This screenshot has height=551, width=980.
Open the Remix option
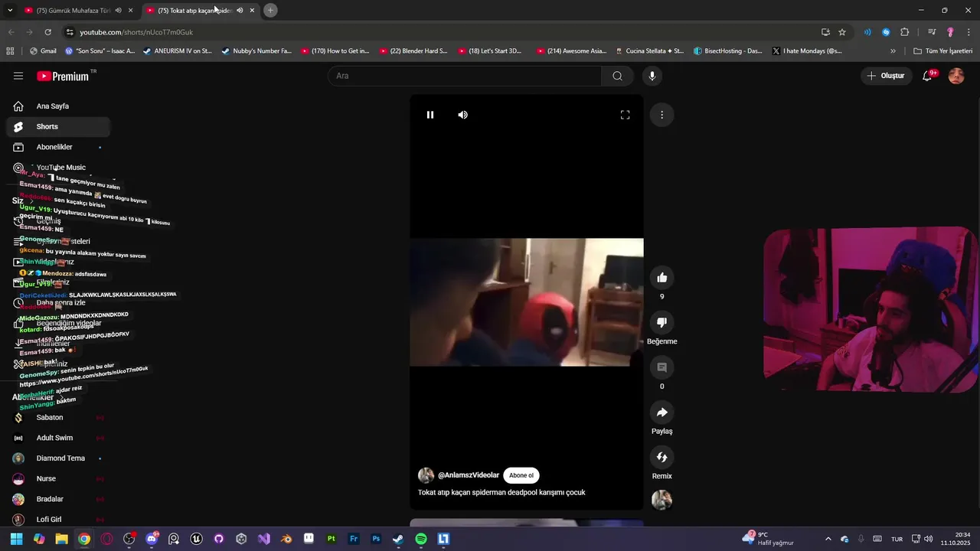662,457
